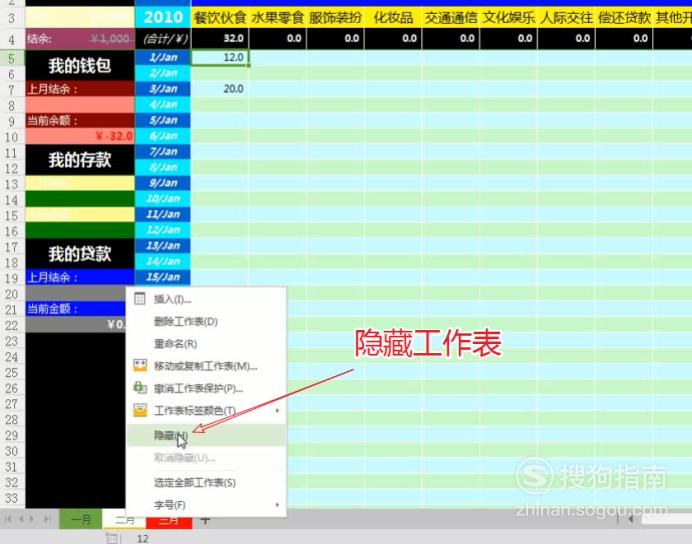Expand 字号 submenu arrow
Screen dimensions: 692x544
click(x=277, y=504)
